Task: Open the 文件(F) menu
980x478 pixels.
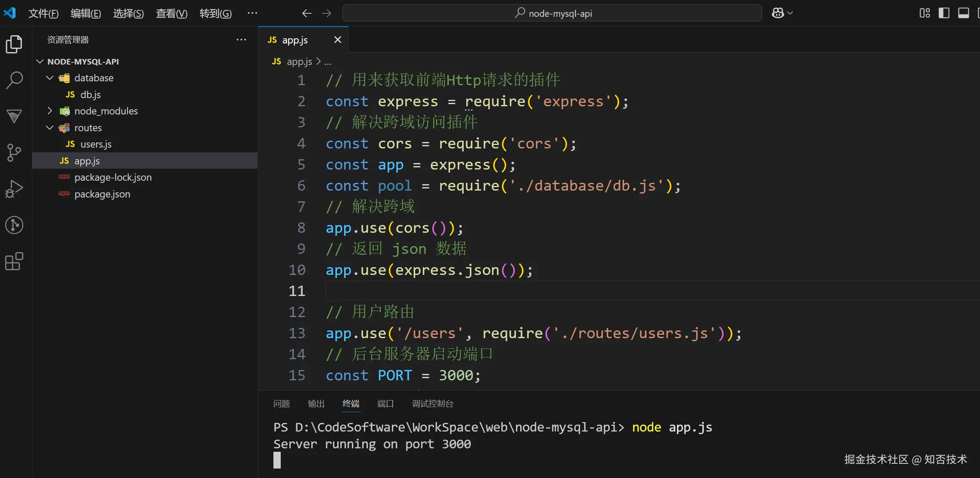Action: coord(43,13)
